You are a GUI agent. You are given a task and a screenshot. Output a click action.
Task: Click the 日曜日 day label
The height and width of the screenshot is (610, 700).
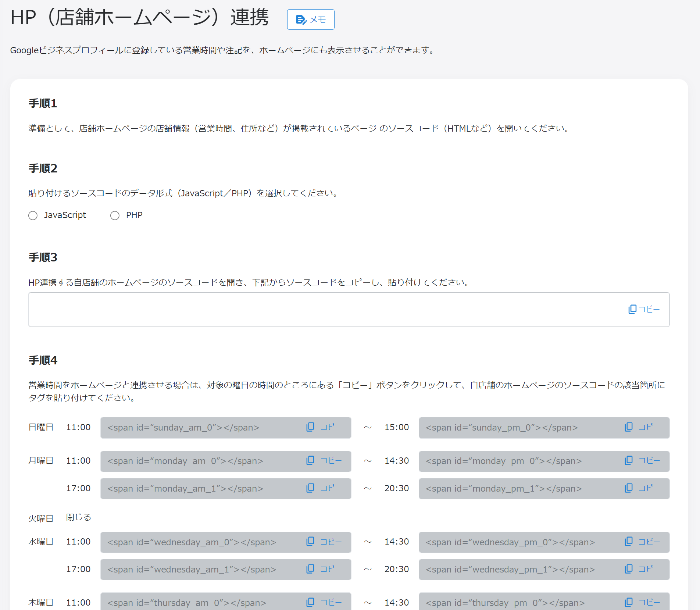pos(41,427)
